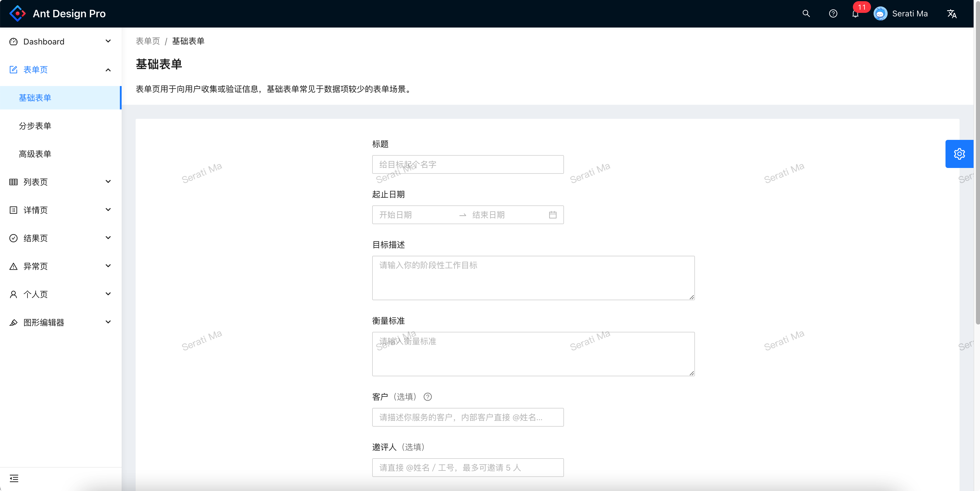Screen dimensions: 980x491
Task: Open the floating theme settings gear
Action: pyautogui.click(x=959, y=154)
